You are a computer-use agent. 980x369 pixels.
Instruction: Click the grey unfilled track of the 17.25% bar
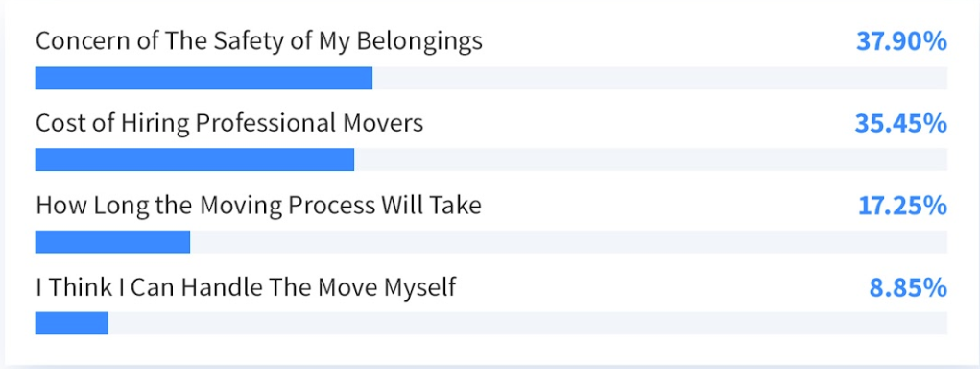[x=569, y=241]
